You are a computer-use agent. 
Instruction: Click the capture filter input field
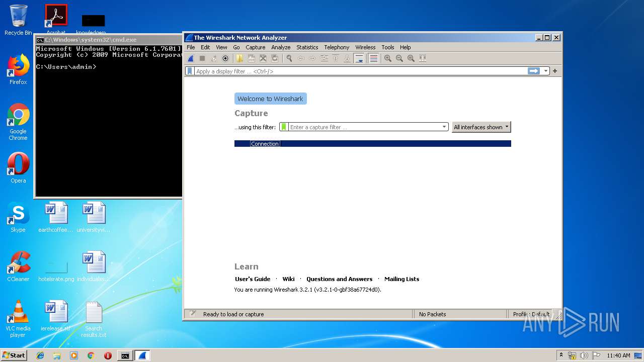[365, 127]
